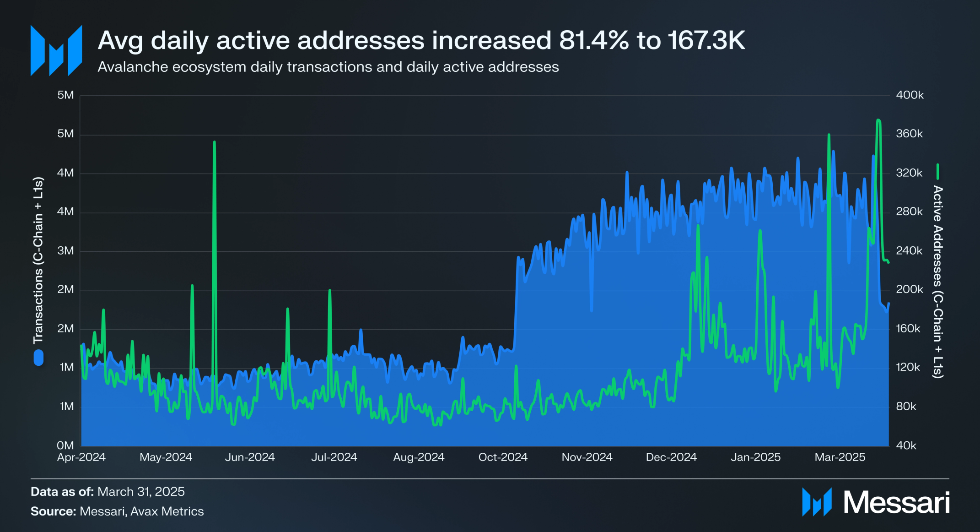
Task: Click the Avalanche ecosystem subtitle text
Action: point(328,67)
